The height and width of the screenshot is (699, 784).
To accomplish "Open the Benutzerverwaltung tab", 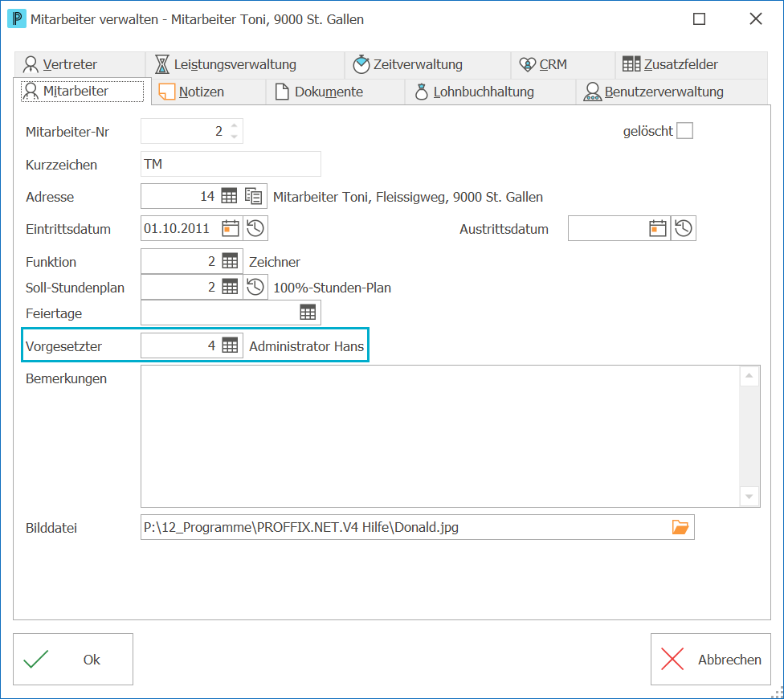I will click(x=672, y=92).
